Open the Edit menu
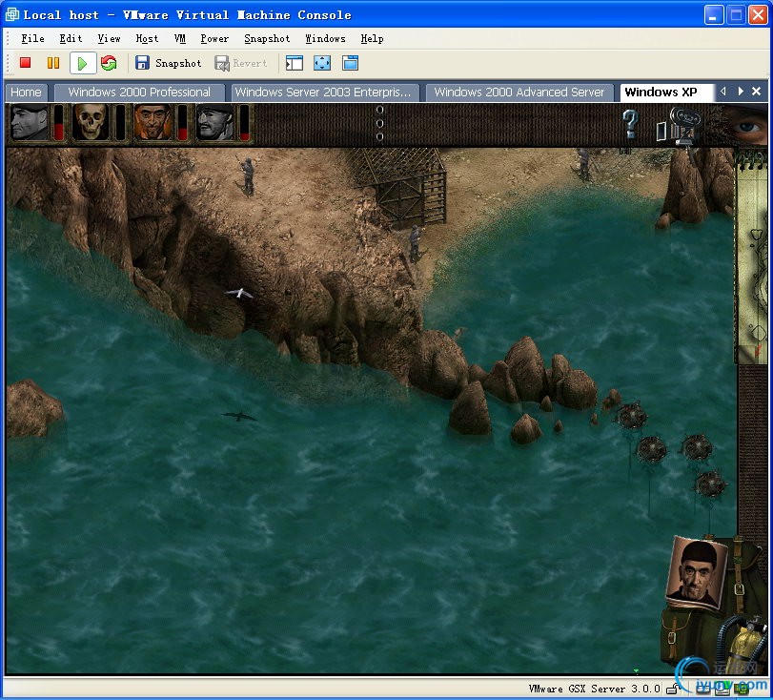Screen dimensions: 773x700 [71, 38]
